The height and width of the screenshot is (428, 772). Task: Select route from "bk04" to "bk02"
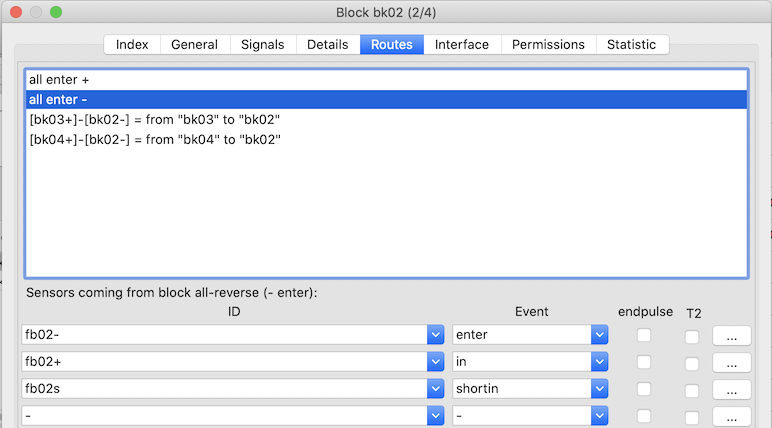point(385,140)
